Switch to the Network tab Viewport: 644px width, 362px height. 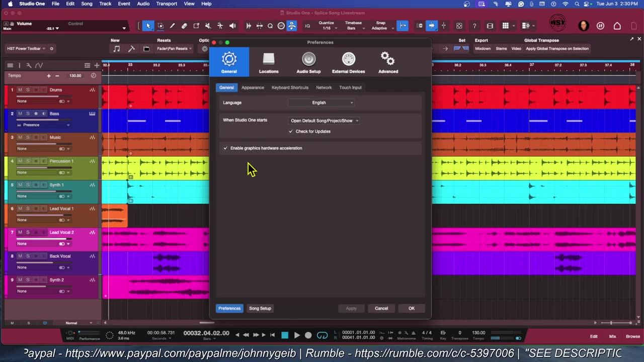tap(324, 87)
